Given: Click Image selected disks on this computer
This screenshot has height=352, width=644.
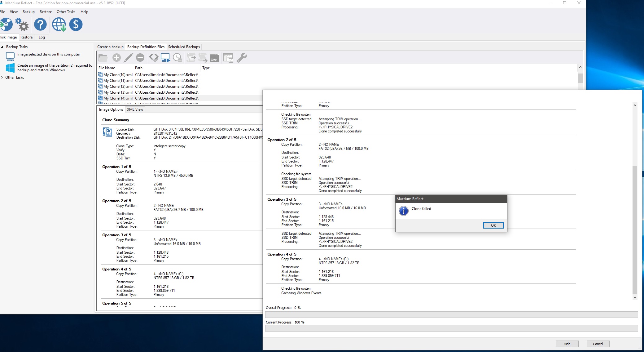Looking at the screenshot, I should coord(49,54).
